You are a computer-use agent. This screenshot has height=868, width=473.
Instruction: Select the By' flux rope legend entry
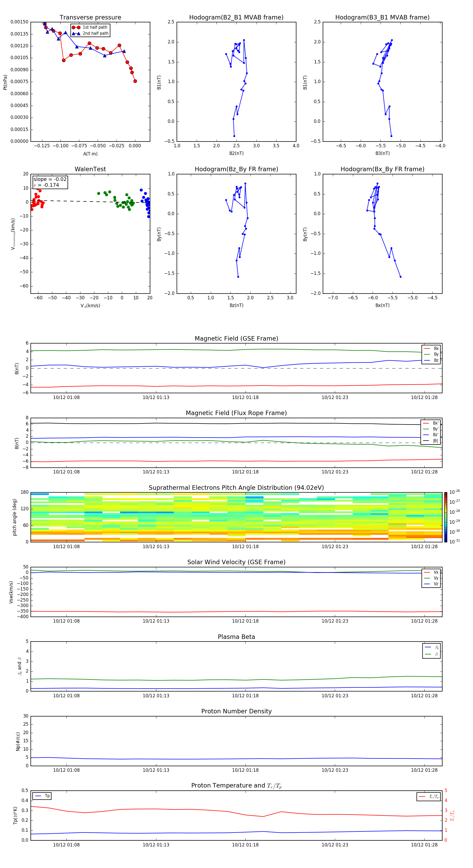click(x=431, y=429)
